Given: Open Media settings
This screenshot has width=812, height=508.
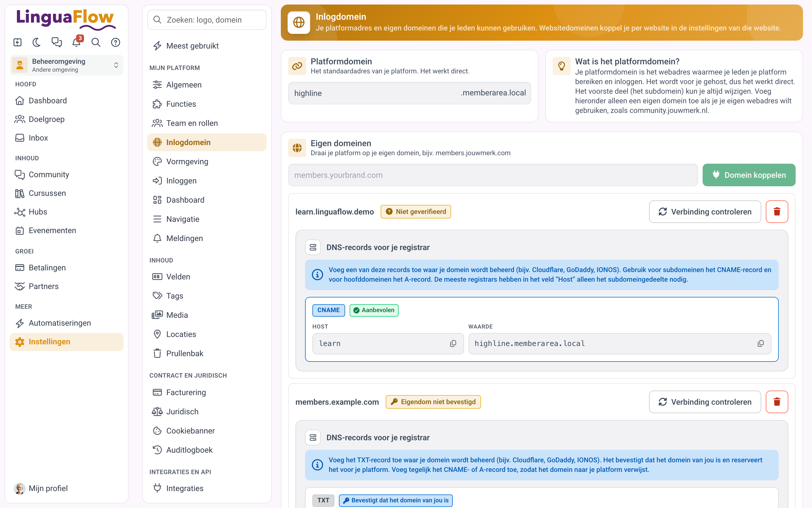Looking at the screenshot, I should point(207,315).
